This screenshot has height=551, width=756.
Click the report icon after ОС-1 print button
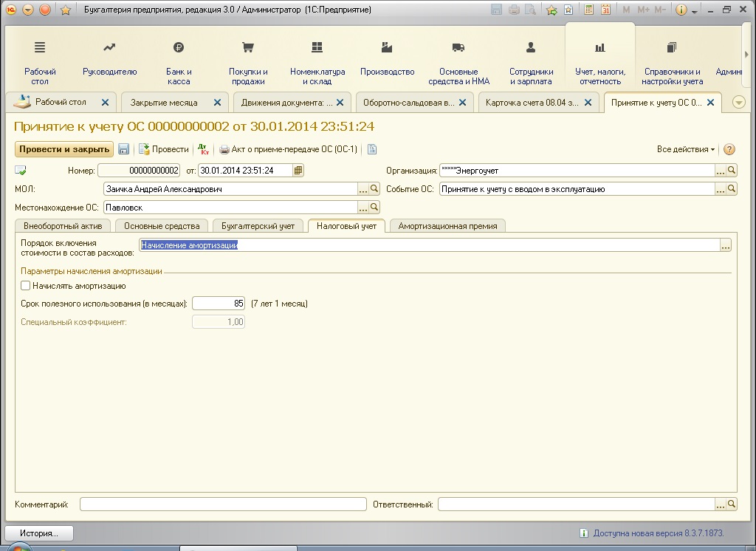[x=372, y=150]
